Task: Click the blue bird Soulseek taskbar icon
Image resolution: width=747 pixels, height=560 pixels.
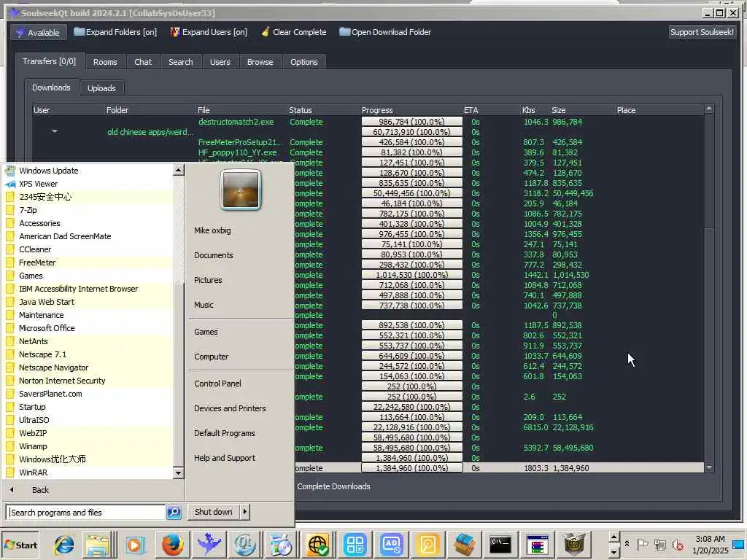Action: click(209, 544)
